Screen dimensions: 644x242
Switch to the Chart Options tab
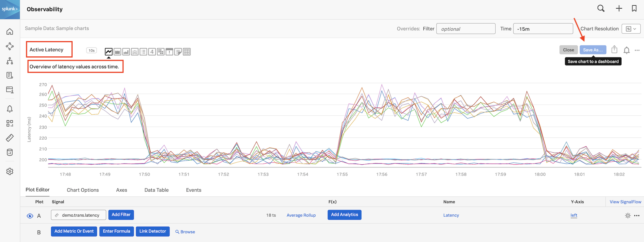[83, 190]
